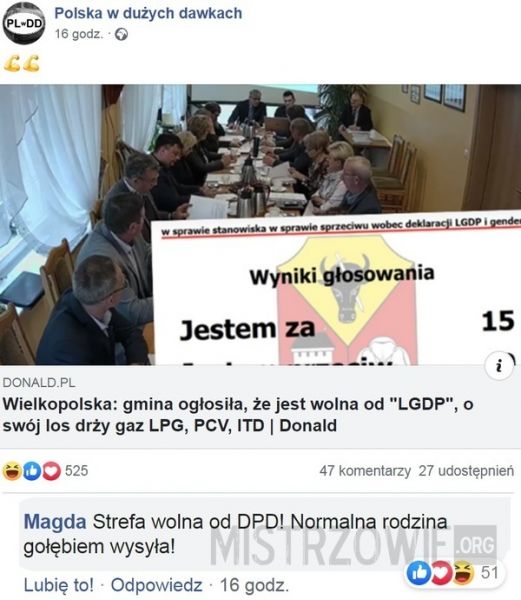Open Polska w dużych dawkach page
Screen dimensions: 521x600
click(x=148, y=13)
